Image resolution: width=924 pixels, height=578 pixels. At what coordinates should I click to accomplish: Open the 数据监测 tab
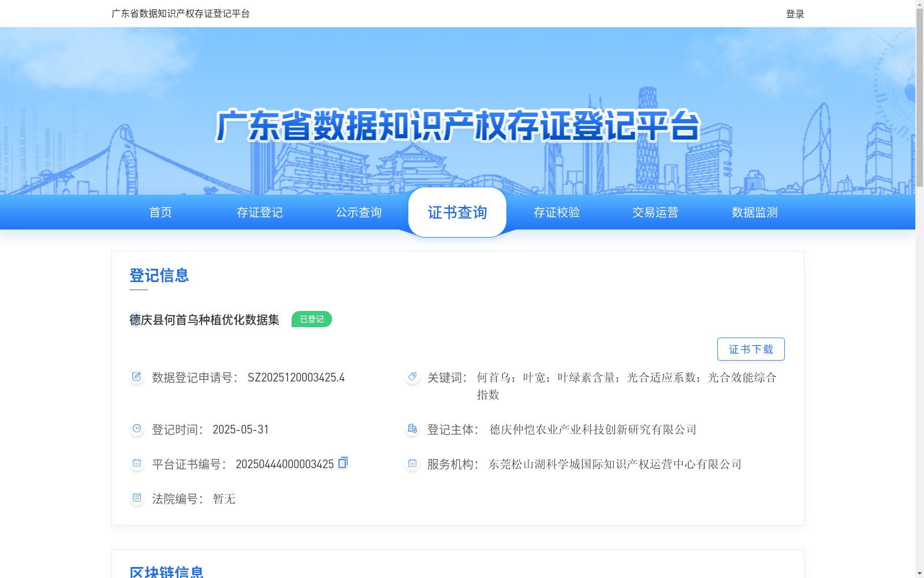click(755, 212)
